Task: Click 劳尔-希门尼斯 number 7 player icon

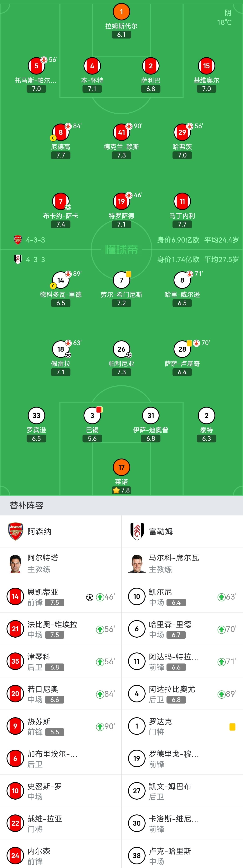Action: tap(121, 280)
